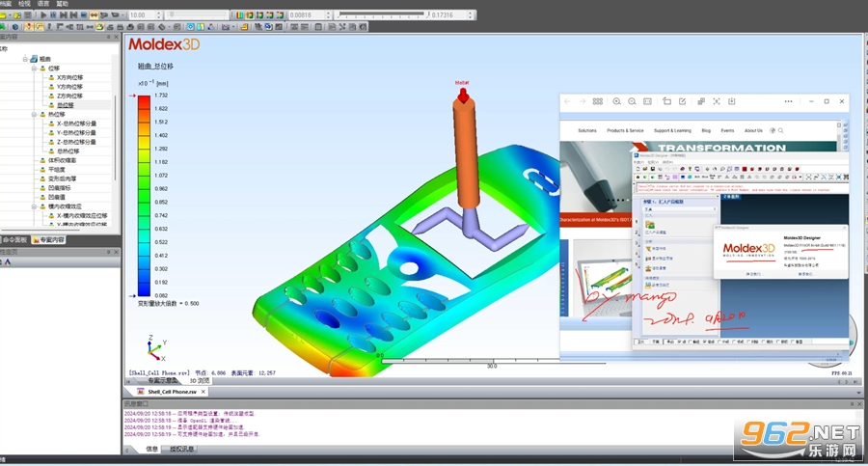Open the 帮助 menu

62,3
